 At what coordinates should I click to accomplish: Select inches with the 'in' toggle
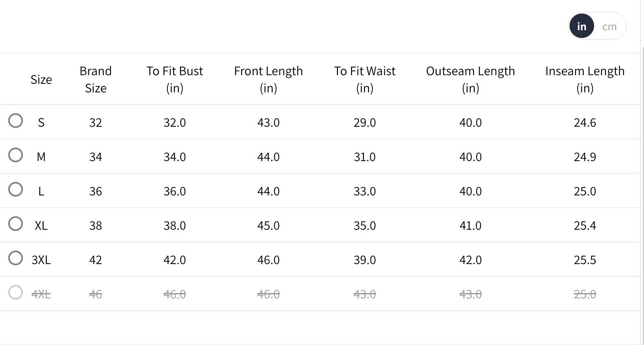click(x=581, y=27)
